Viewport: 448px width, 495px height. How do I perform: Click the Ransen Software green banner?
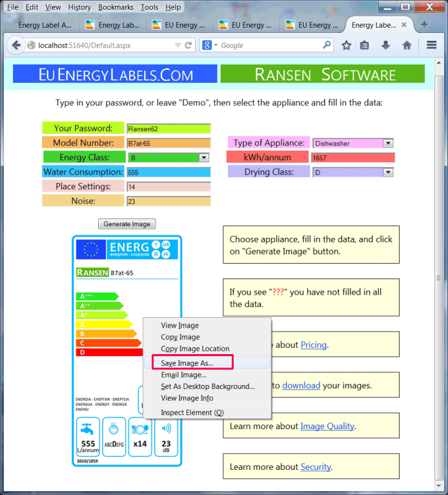[x=323, y=74]
